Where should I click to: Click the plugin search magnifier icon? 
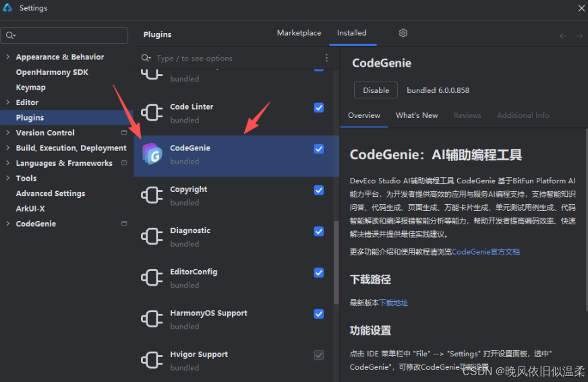[x=146, y=58]
